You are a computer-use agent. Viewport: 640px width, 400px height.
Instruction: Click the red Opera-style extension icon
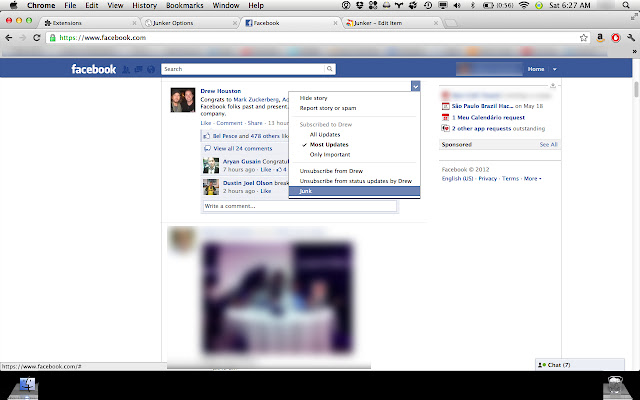point(616,38)
